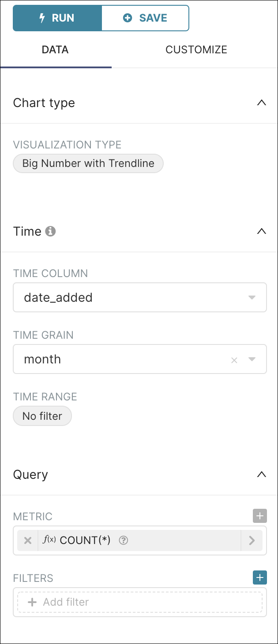Collapse the Time section
The width and height of the screenshot is (278, 644).
pos(261,231)
